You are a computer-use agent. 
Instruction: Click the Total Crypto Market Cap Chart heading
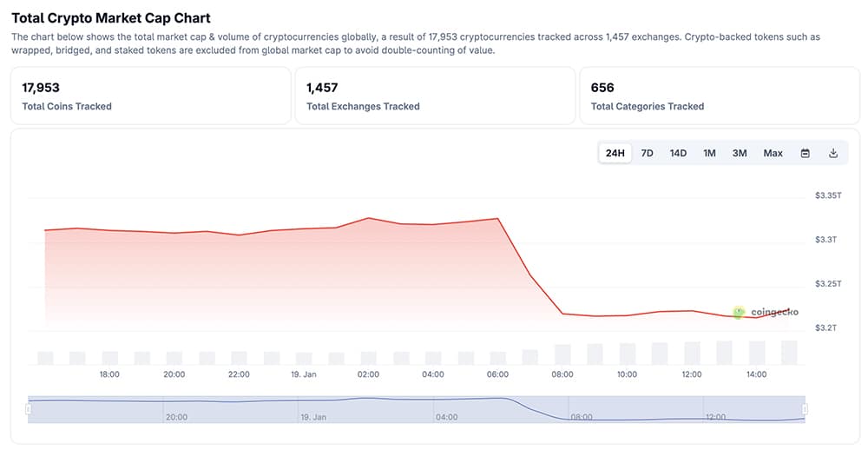111,17
